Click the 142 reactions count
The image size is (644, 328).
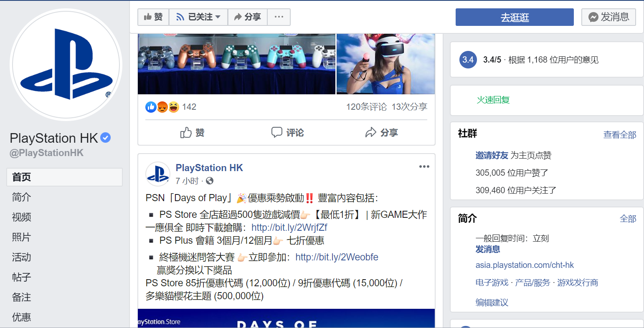[x=189, y=107]
